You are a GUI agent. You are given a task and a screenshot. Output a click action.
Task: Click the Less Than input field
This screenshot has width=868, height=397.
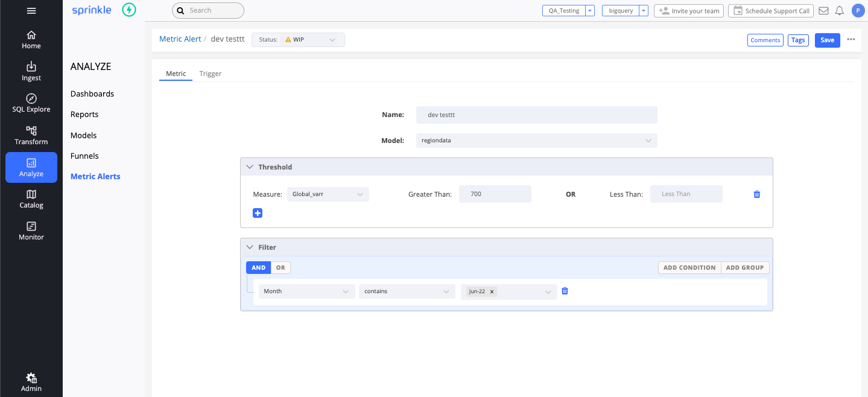[x=686, y=194]
